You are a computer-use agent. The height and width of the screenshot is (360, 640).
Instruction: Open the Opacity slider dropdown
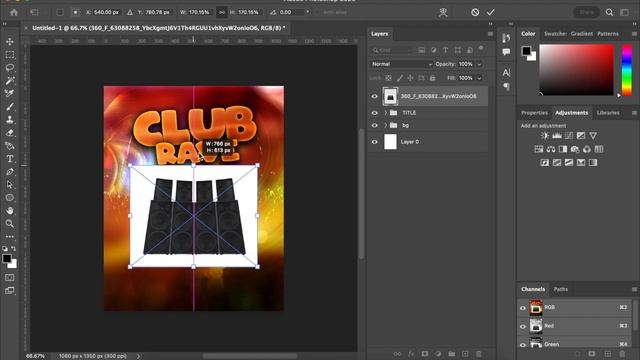pos(479,64)
